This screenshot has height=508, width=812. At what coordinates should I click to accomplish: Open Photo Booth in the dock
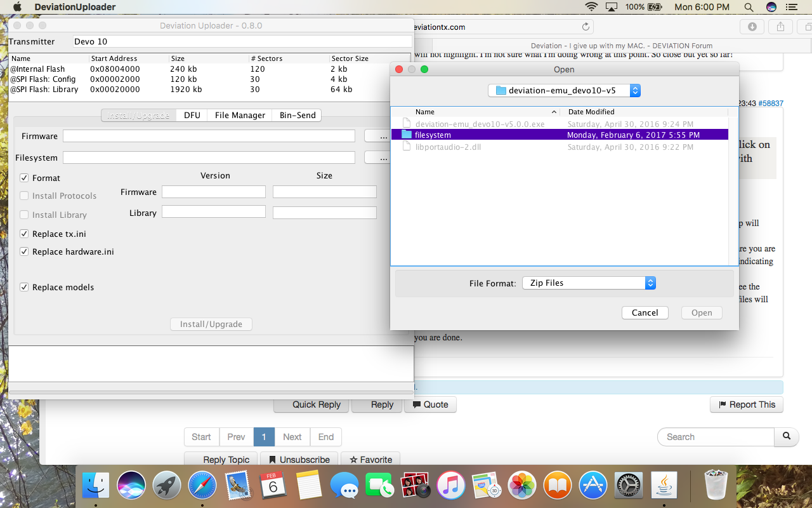416,486
